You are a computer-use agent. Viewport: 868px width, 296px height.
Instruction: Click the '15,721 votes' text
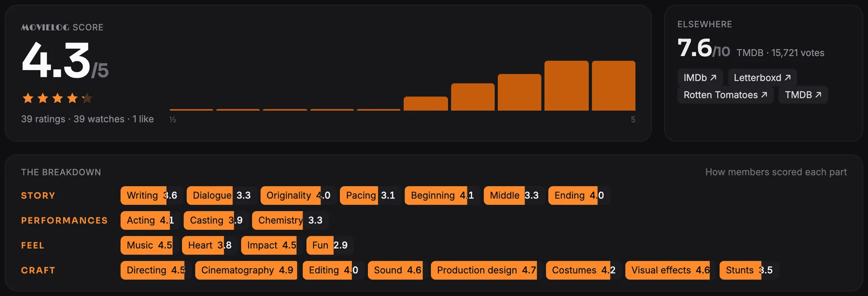coord(798,53)
